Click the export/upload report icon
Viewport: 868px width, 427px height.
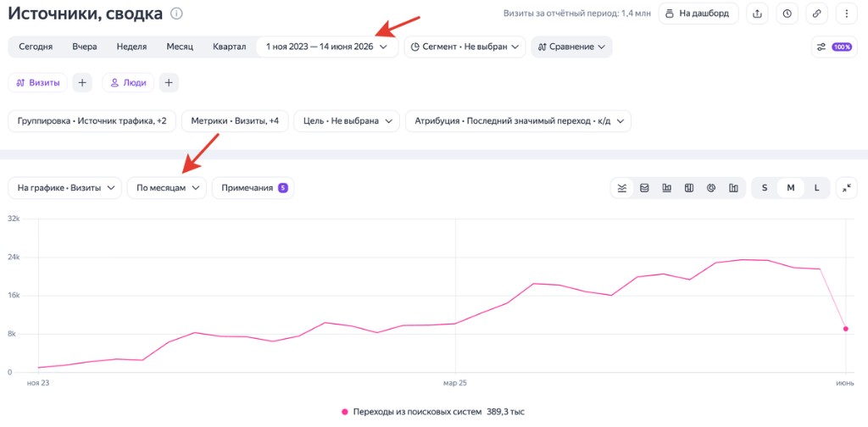point(757,14)
